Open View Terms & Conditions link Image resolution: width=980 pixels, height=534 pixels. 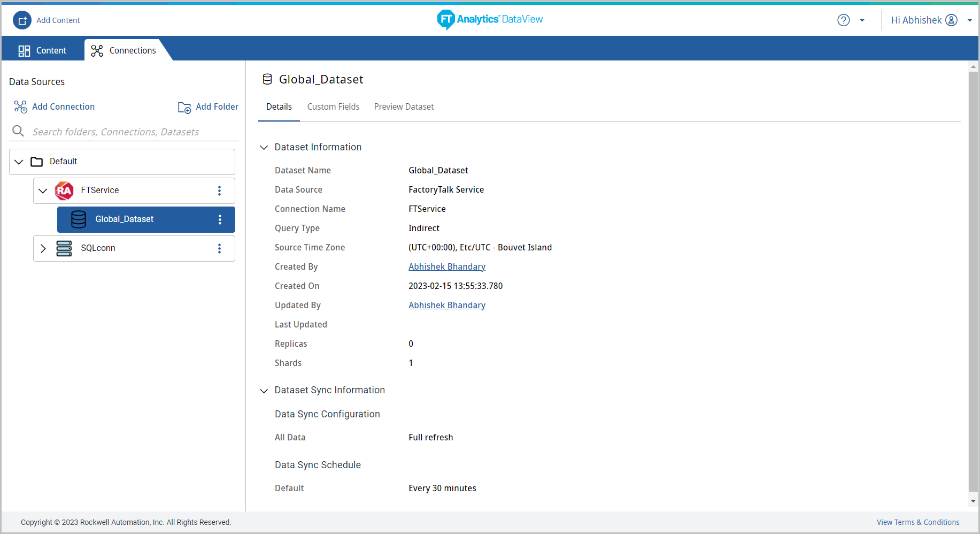(917, 522)
